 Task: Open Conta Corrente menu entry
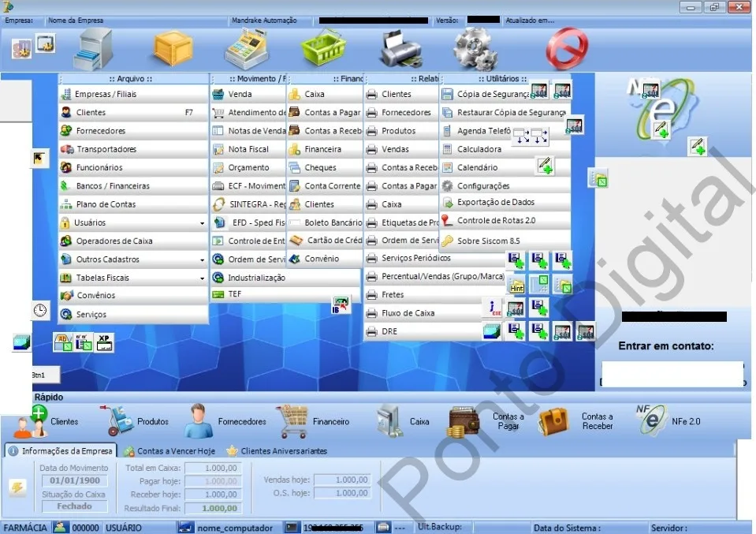click(x=325, y=185)
